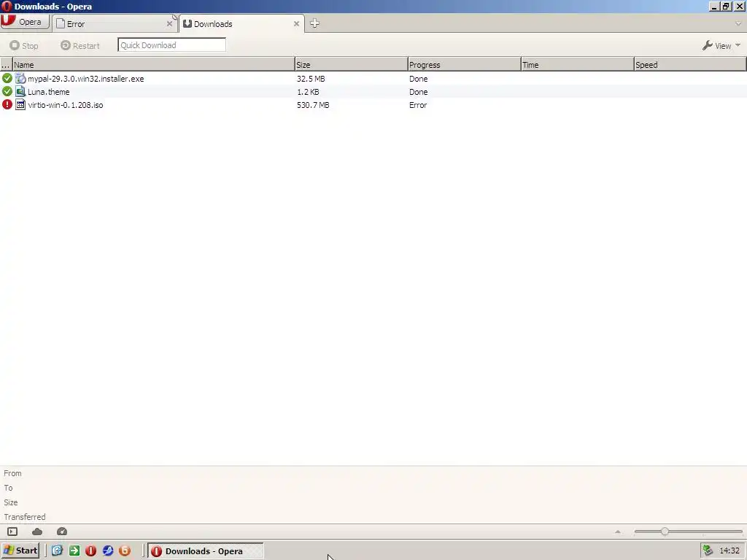The width and height of the screenshot is (747, 560).
Task: Click red error status icon of virtio-win
Action: pos(7,105)
